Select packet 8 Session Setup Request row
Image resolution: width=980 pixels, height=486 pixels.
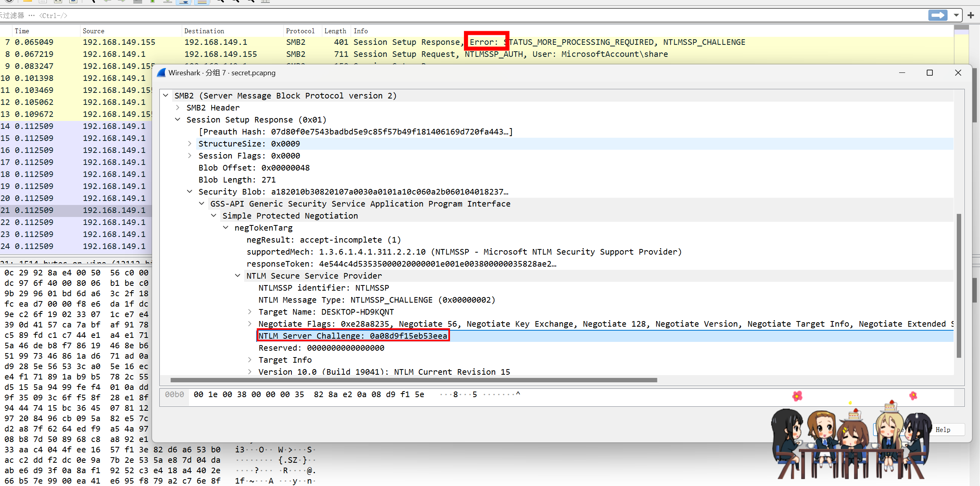coord(400,54)
